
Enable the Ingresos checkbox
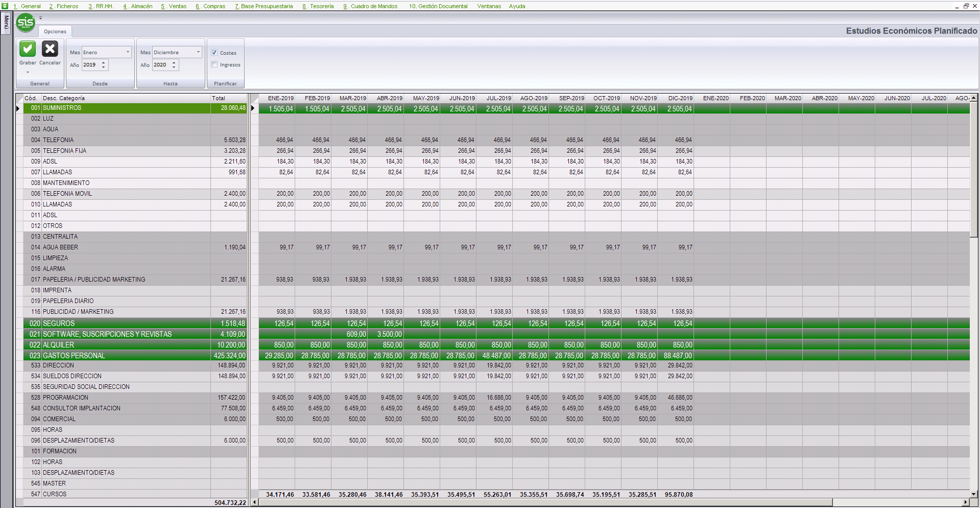pyautogui.click(x=214, y=64)
